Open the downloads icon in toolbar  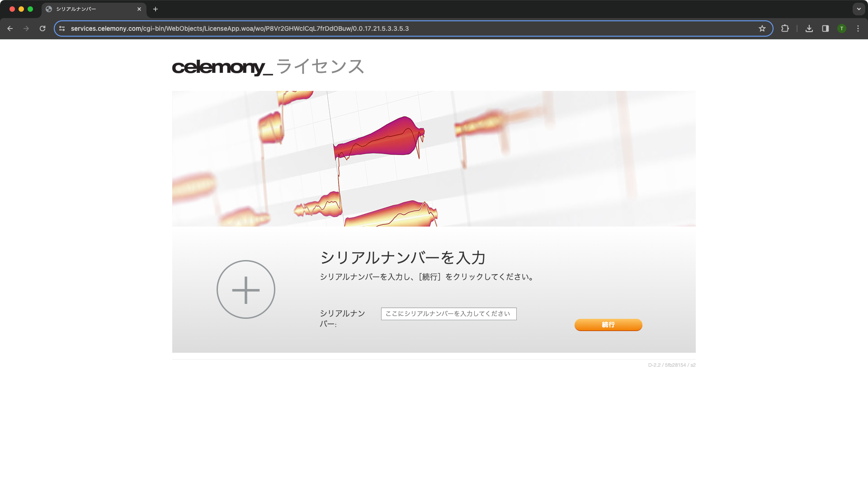[x=809, y=28]
